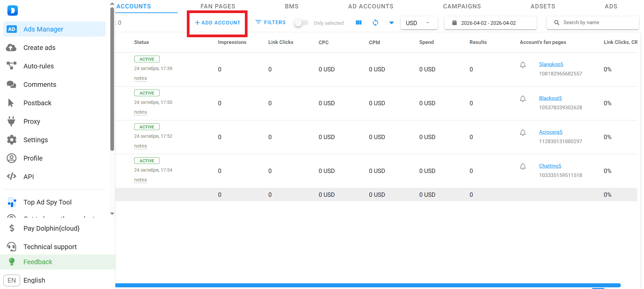Viewport: 644px width, 289px height.
Task: Switch to the Fan Pages tab
Action: pyautogui.click(x=218, y=6)
